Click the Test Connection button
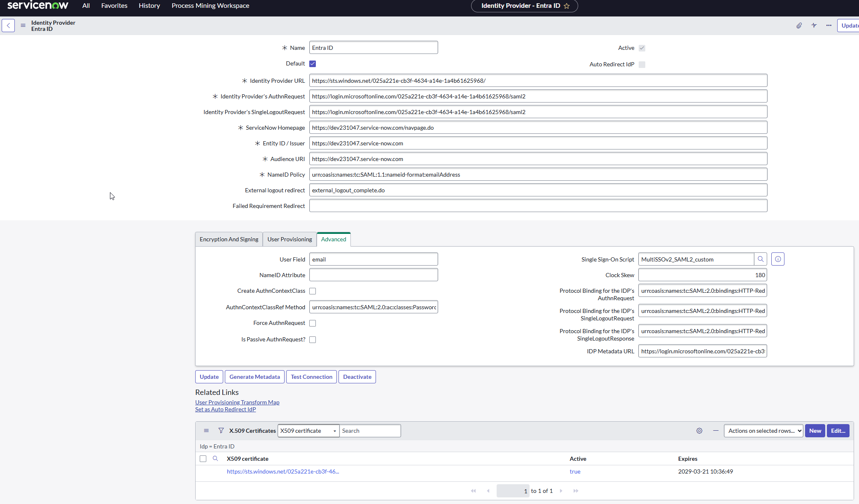 pyautogui.click(x=311, y=376)
